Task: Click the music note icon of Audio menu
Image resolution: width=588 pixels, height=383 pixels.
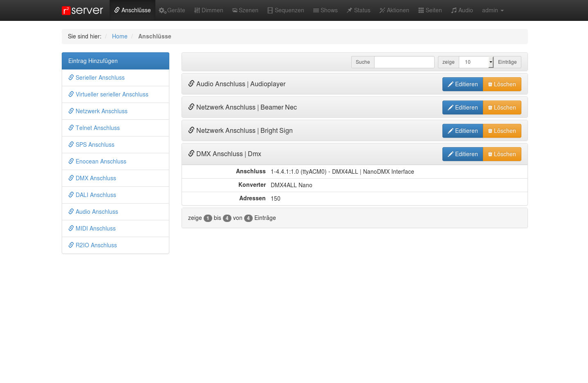Action: [454, 11]
